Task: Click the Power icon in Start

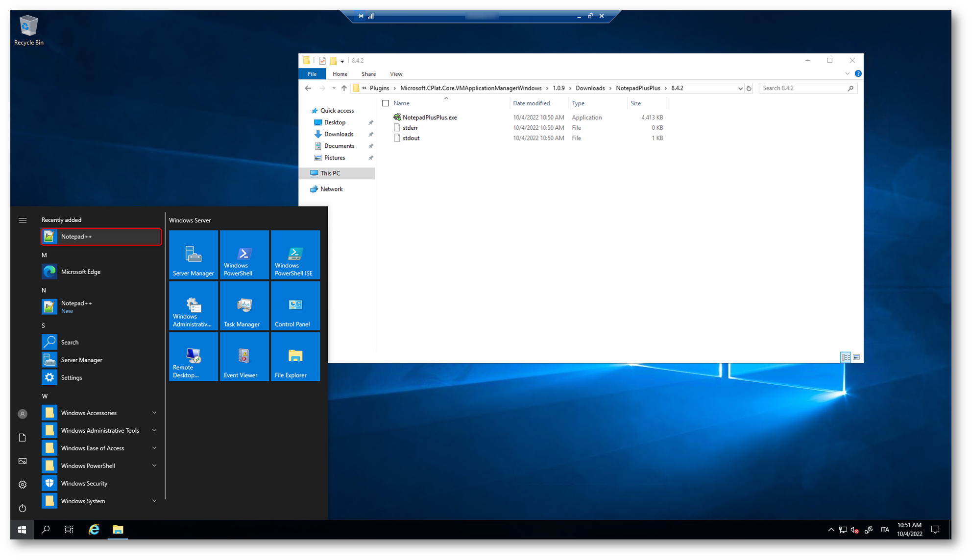Action: pos(23,508)
